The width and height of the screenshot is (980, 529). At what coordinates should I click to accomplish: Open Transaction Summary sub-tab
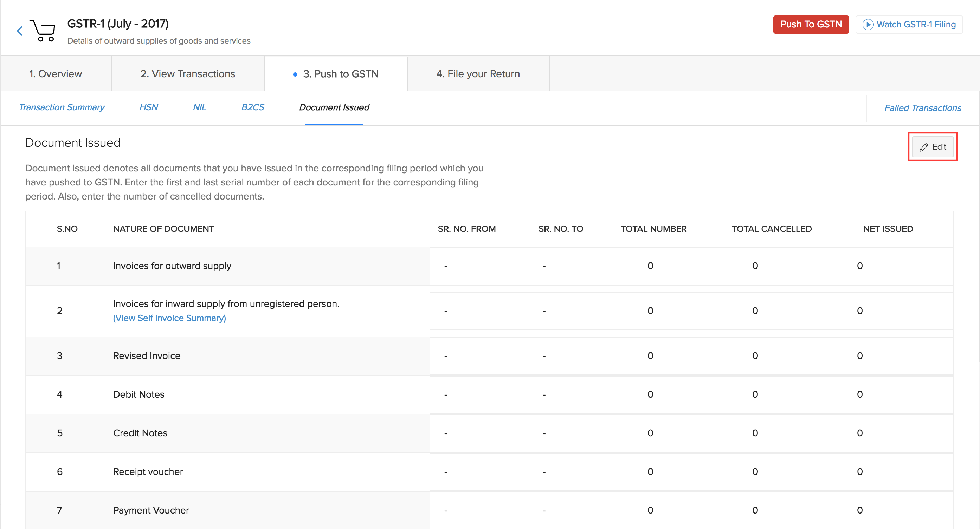(x=62, y=107)
